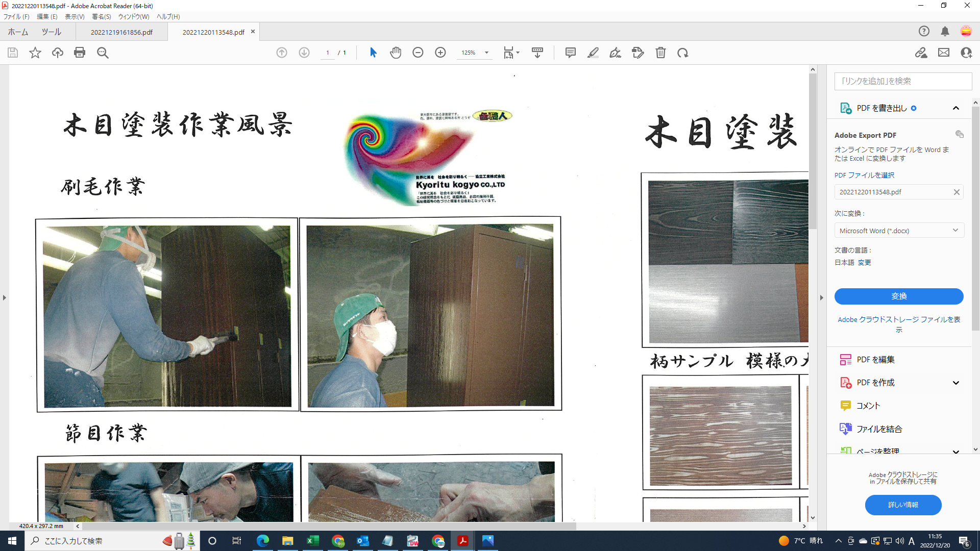
Task: Open the 編集 menu
Action: coord(47,17)
